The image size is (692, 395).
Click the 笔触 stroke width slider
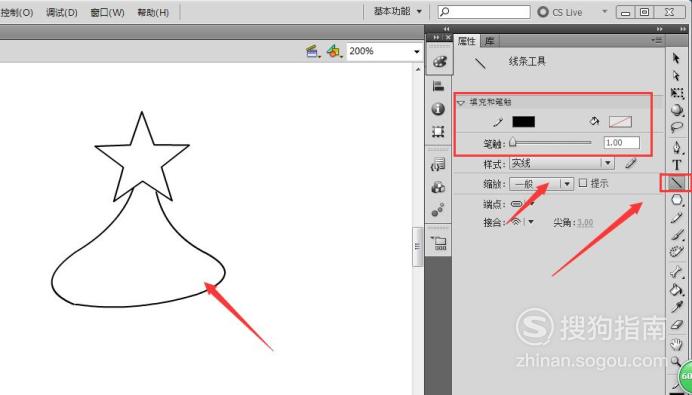click(550, 143)
